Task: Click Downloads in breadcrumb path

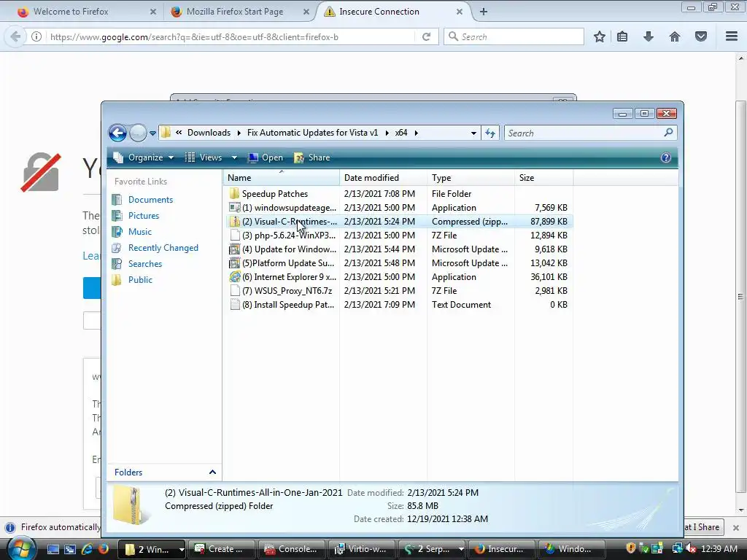Action: [x=209, y=133]
